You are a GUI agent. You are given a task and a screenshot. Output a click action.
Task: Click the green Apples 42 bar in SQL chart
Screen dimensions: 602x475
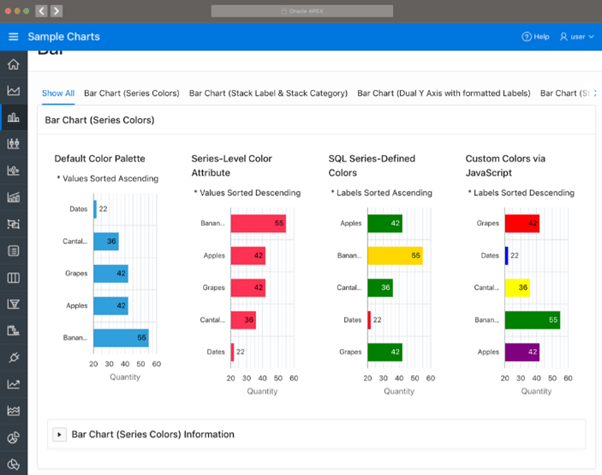385,223
